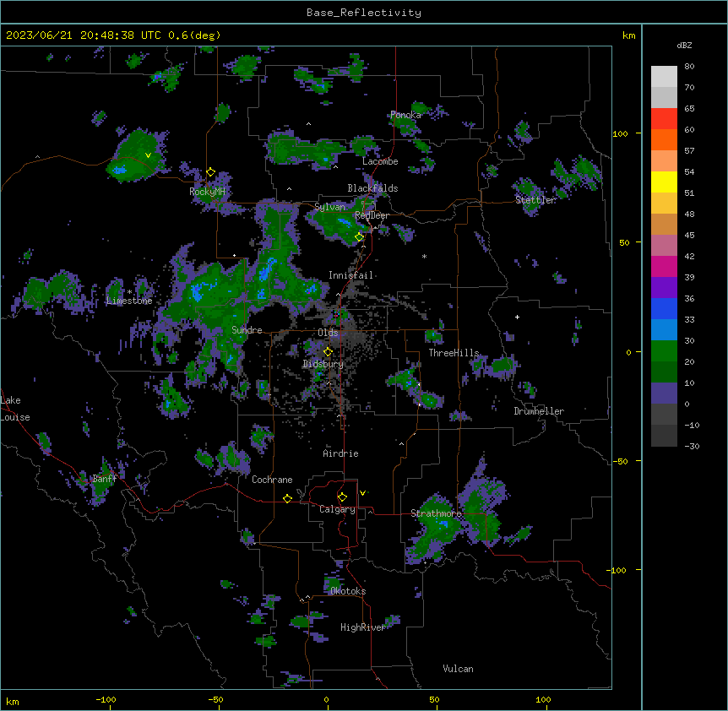This screenshot has width=728, height=711.
Task: Pick the orange swatch between 60 and 57 dBZ
Action: (664, 139)
